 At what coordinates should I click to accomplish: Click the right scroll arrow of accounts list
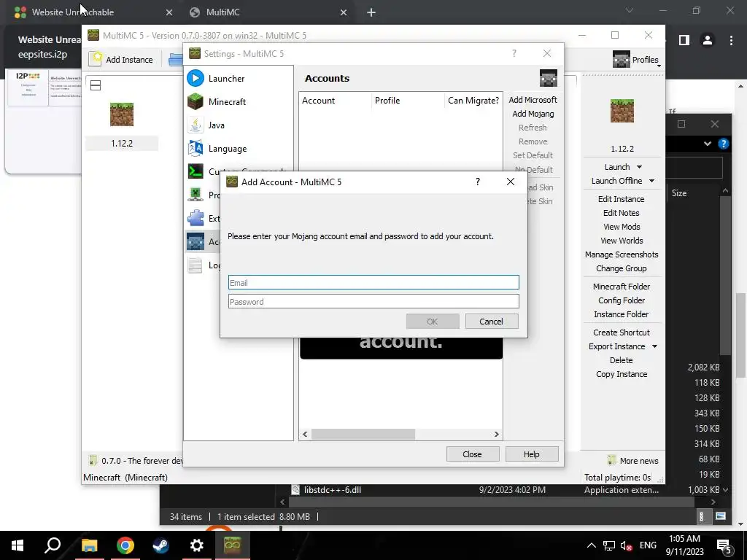tap(496, 435)
